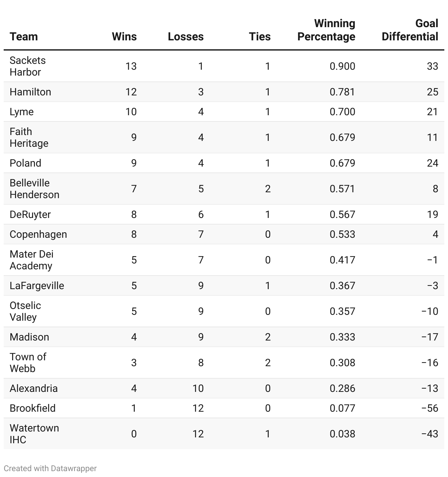Click the Hamilton row team name
The image size is (448, 477).
30,92
